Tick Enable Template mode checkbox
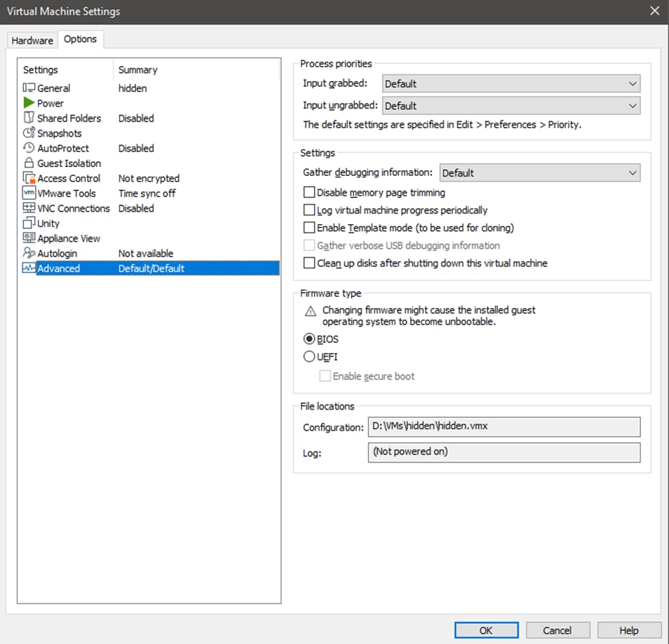This screenshot has width=669, height=644. tap(309, 227)
